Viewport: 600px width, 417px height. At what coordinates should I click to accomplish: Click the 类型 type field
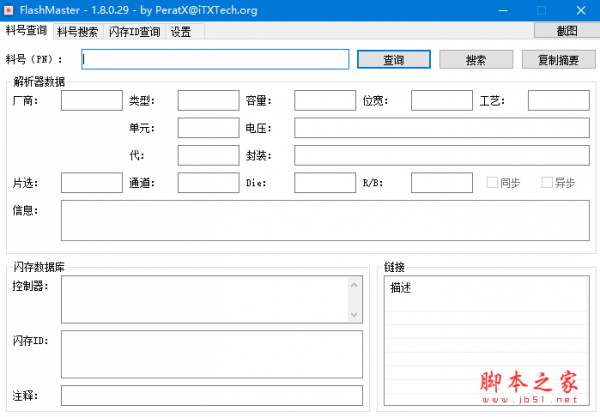[x=209, y=101]
